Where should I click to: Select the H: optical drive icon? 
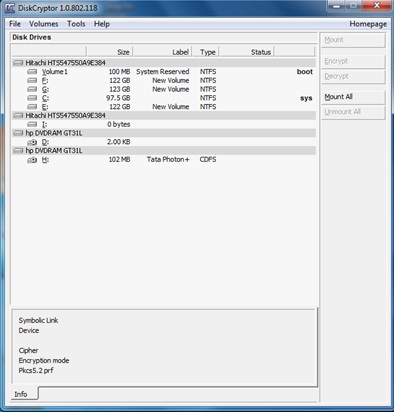(x=32, y=160)
